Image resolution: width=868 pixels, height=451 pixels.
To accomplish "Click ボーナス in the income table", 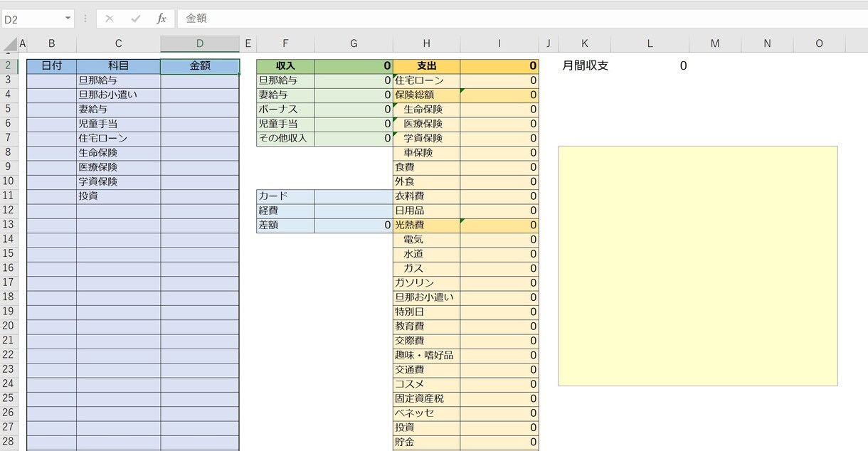I will coord(285,110).
